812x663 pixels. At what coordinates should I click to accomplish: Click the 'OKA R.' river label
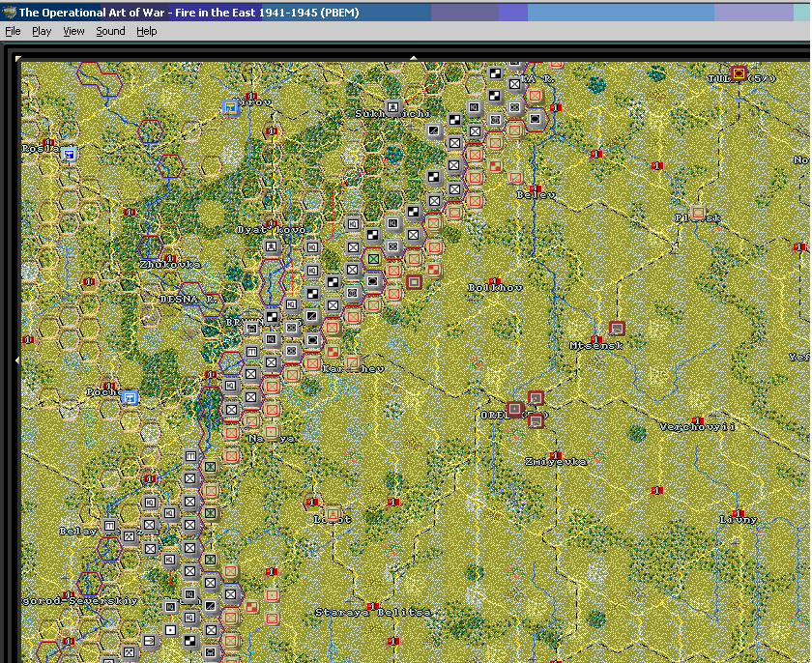coord(536,78)
